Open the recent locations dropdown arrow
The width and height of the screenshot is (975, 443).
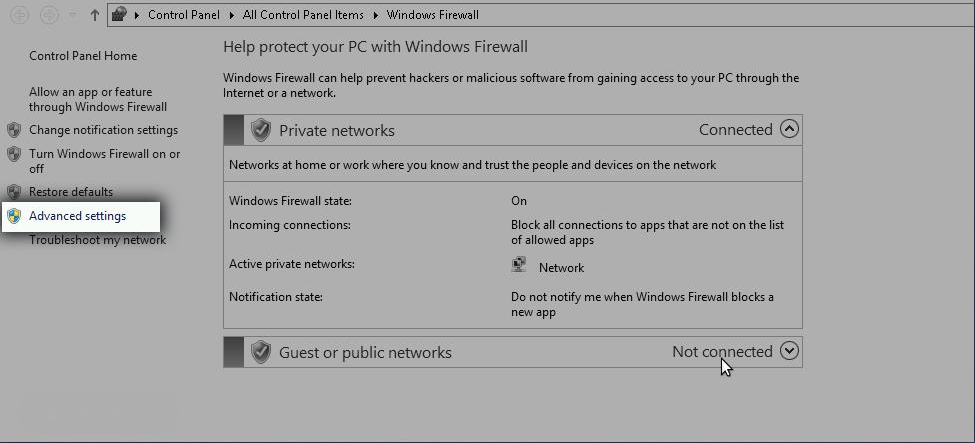[72, 15]
